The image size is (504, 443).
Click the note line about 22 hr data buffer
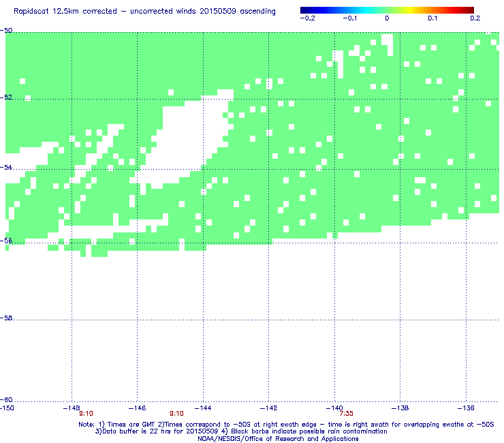241,431
